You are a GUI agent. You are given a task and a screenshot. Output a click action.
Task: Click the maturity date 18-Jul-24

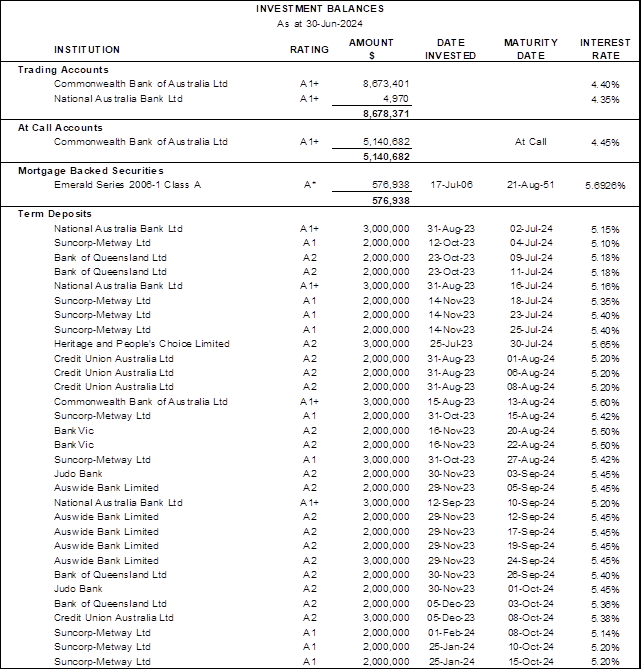point(531,301)
